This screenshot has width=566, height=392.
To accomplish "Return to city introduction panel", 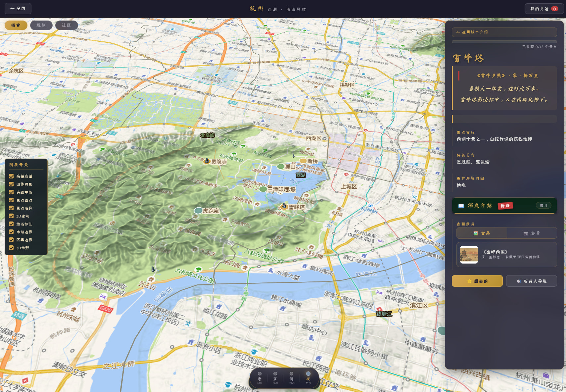I will tap(504, 32).
